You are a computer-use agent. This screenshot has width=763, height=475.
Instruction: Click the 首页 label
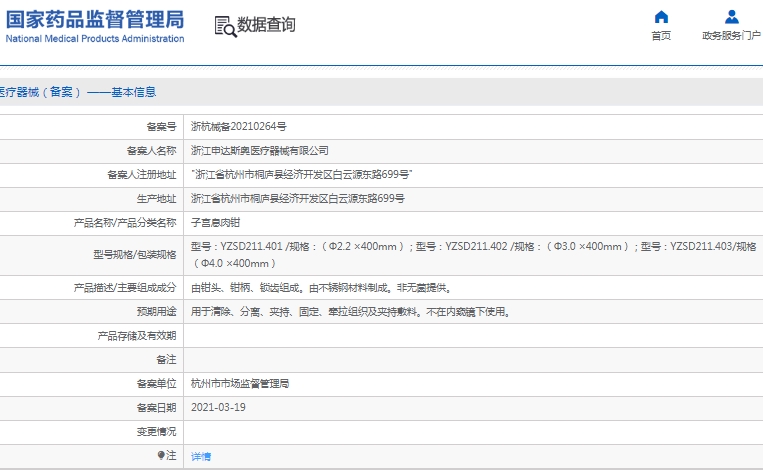661,36
